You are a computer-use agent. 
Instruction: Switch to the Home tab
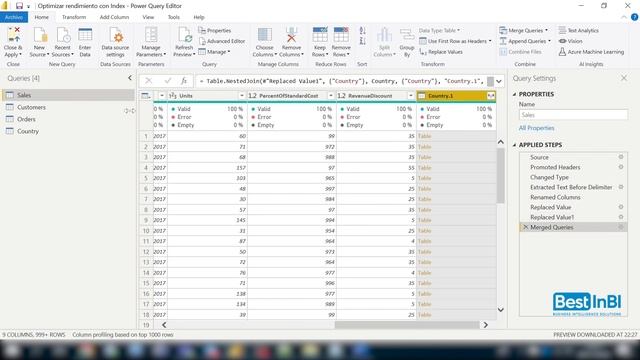click(x=42, y=17)
